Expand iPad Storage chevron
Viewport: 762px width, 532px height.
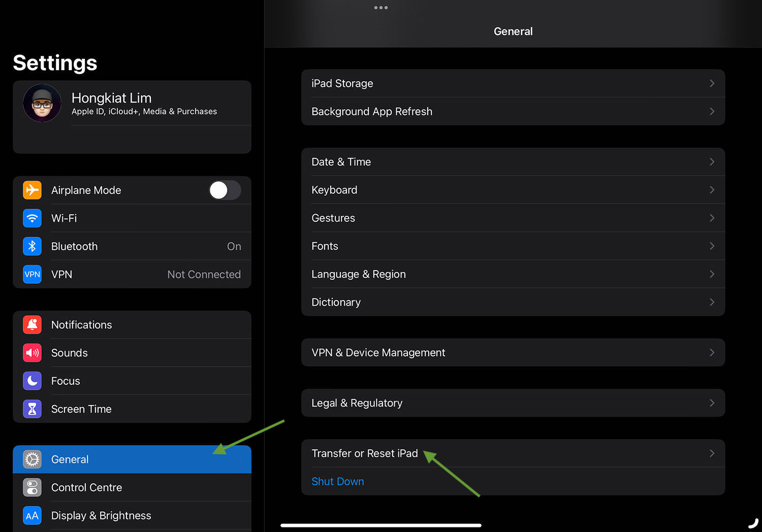pos(712,83)
